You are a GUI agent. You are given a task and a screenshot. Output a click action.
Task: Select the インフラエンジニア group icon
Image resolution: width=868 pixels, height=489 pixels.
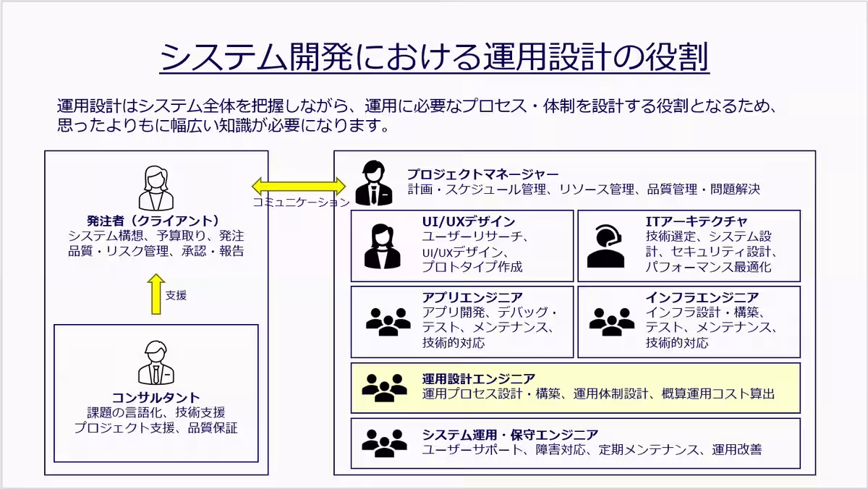tap(611, 320)
